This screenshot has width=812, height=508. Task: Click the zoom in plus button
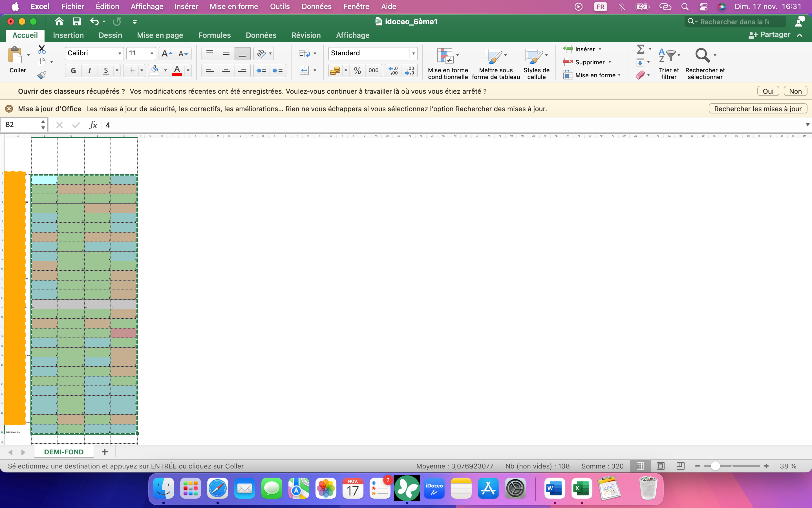[x=766, y=466]
